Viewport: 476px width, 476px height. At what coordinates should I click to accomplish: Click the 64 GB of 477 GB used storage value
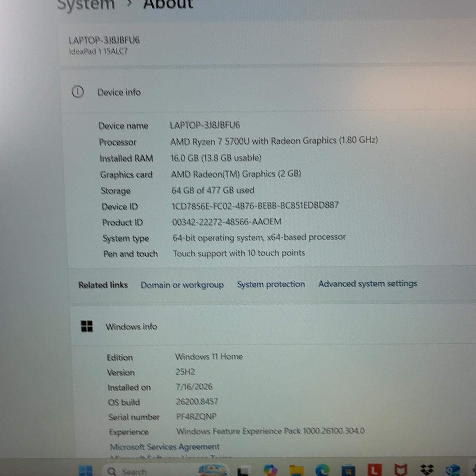(x=213, y=190)
